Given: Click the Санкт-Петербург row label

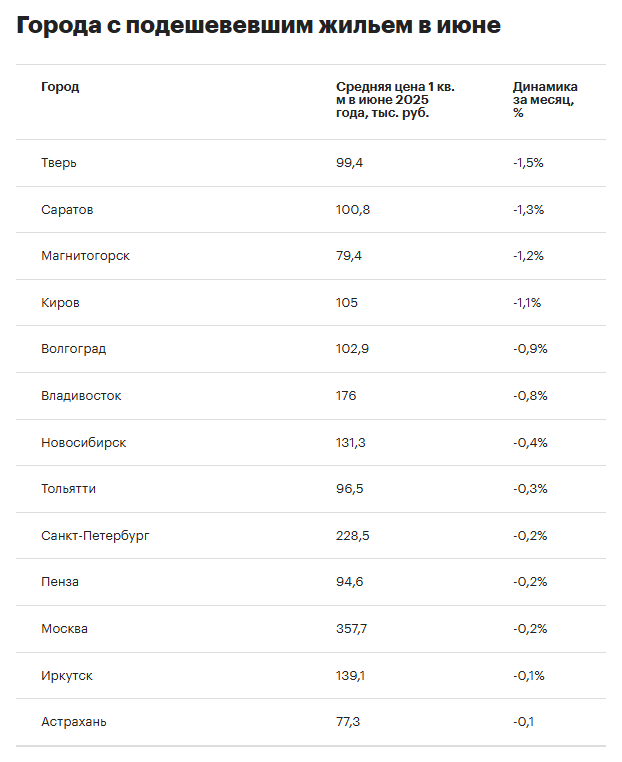Looking at the screenshot, I should [95, 536].
